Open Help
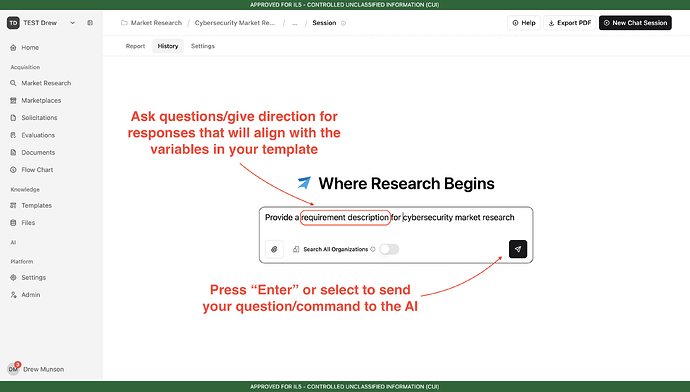Viewport: 690px width, 392px height. click(524, 23)
